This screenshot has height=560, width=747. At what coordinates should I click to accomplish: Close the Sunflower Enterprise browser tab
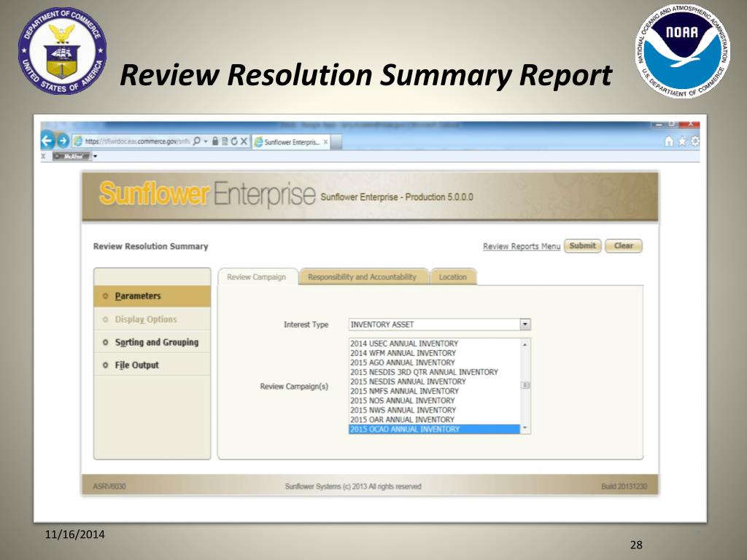click(x=325, y=142)
